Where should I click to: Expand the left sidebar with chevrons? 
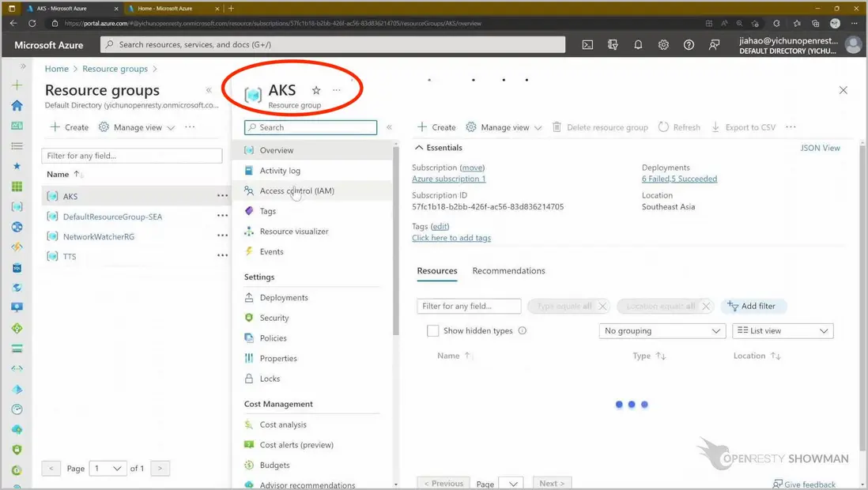tap(23, 66)
